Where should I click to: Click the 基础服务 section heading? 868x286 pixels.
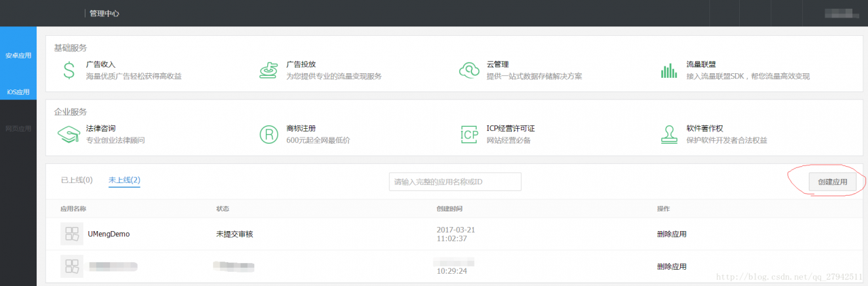(71, 47)
